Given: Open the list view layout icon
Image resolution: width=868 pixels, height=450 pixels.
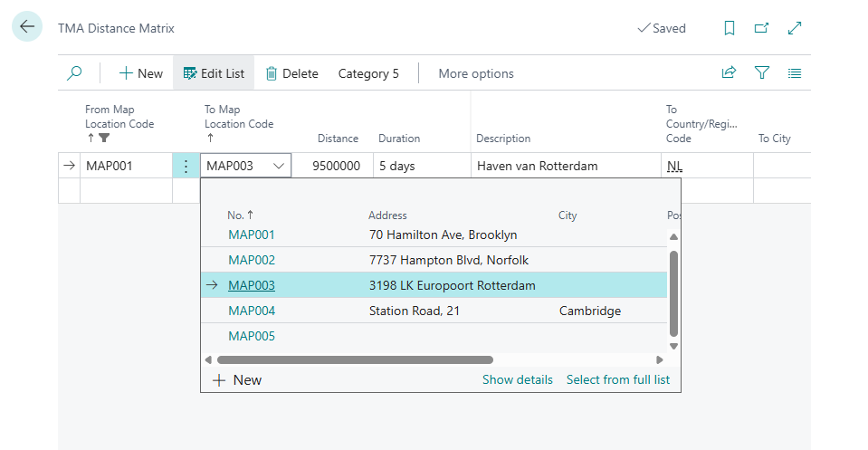Looking at the screenshot, I should (x=795, y=73).
